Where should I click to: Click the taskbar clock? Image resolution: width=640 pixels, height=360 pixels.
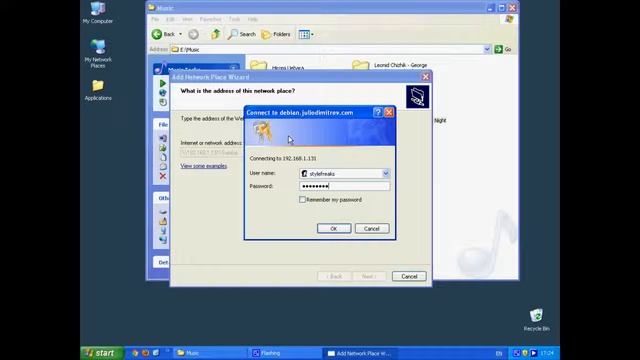547,353
